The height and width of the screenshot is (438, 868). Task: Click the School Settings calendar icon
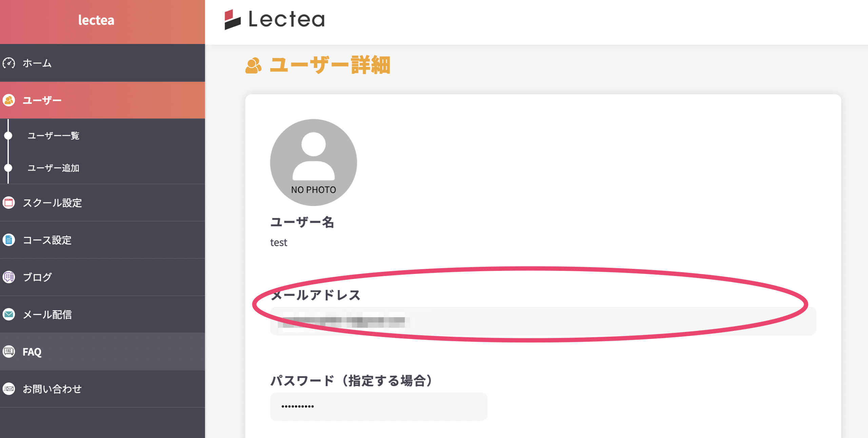coord(9,203)
